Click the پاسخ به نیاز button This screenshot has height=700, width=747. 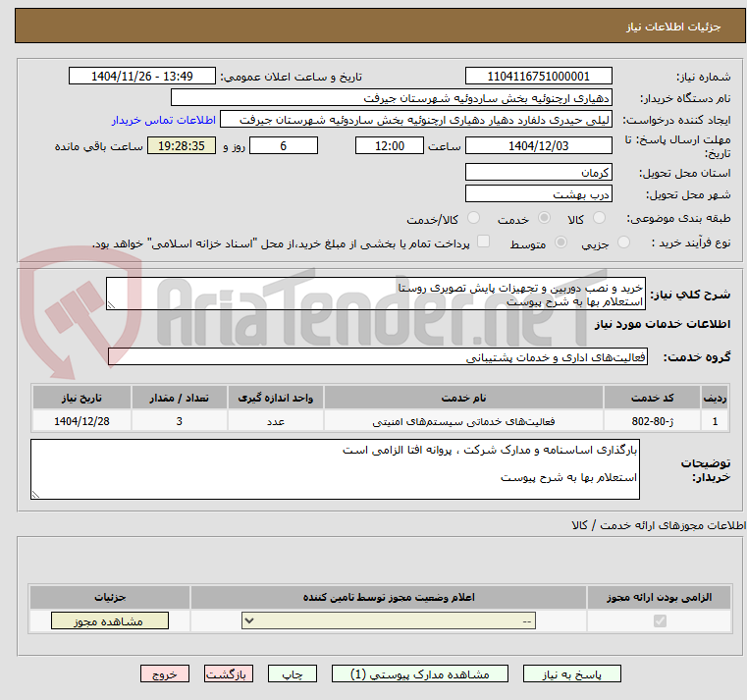click(571, 673)
